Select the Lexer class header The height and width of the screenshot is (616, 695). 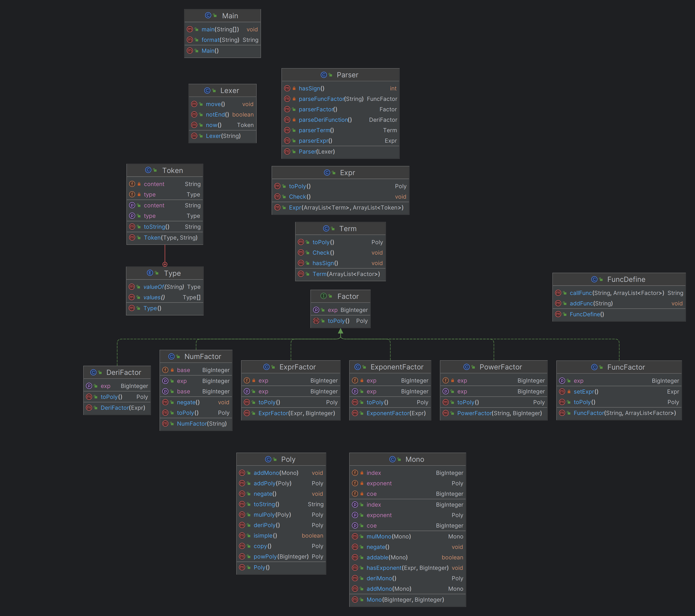[222, 90]
